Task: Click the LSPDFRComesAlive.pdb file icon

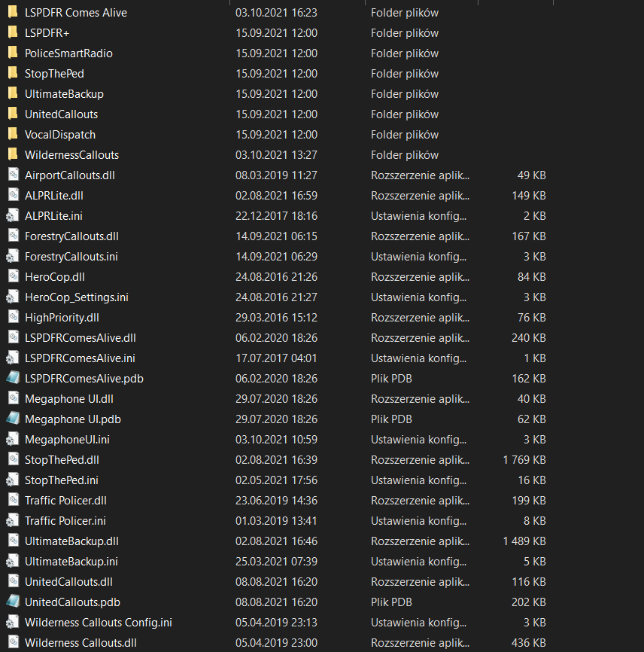Action: 13,378
